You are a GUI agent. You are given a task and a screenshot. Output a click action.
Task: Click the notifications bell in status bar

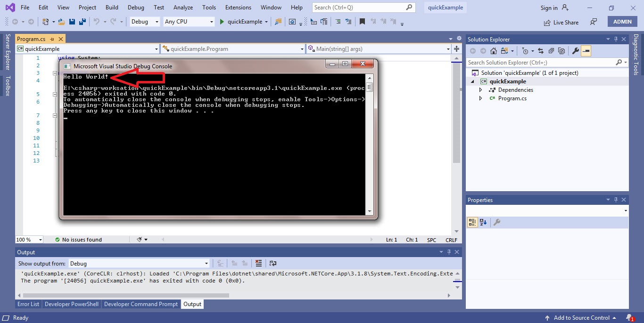click(x=630, y=318)
